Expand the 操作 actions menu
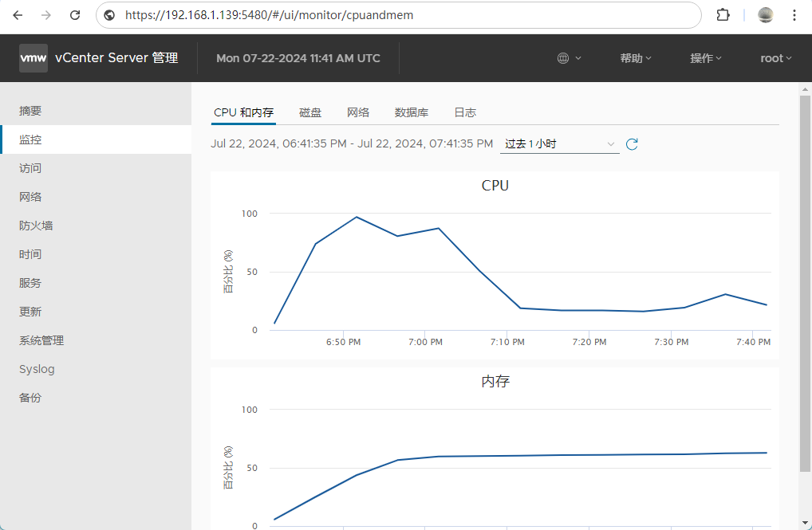Image resolution: width=812 pixels, height=530 pixels. point(705,58)
